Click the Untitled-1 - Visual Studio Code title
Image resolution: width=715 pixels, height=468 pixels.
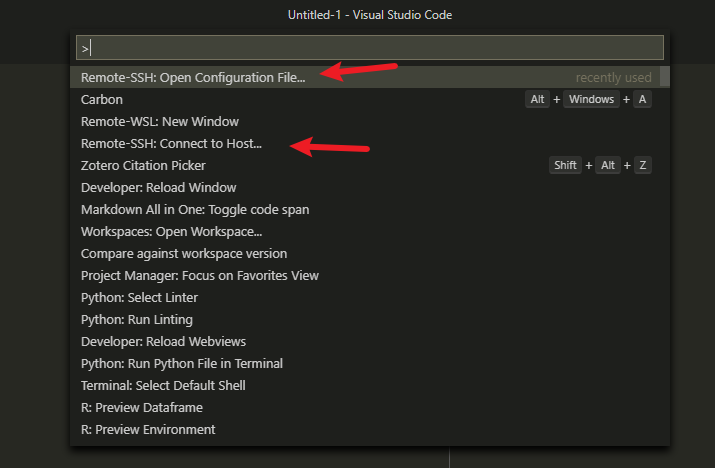coord(370,15)
